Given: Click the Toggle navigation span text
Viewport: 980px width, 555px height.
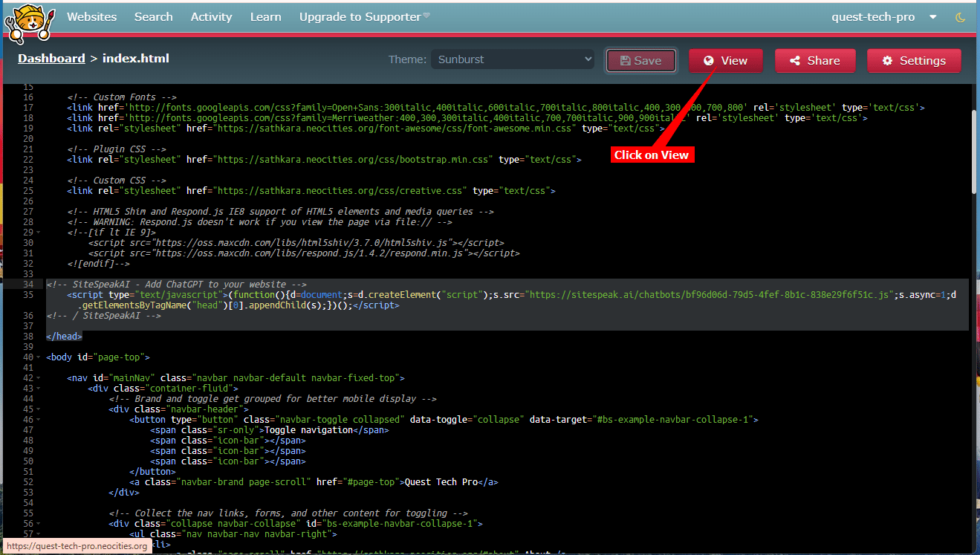Looking at the screenshot, I should (308, 430).
